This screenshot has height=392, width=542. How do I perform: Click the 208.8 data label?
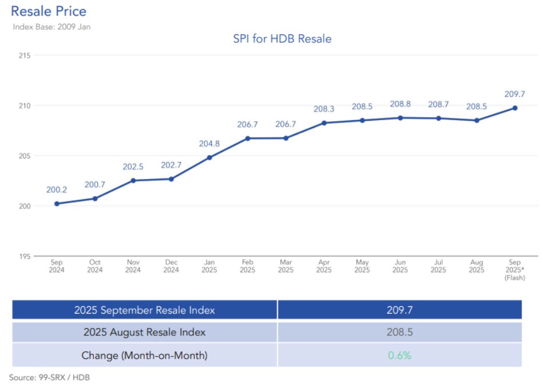[400, 104]
